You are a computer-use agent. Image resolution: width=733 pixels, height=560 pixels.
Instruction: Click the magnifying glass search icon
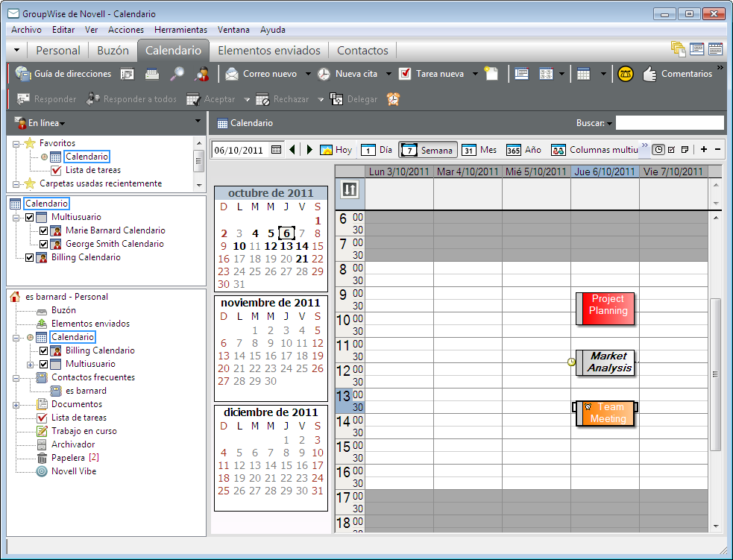[x=177, y=74]
